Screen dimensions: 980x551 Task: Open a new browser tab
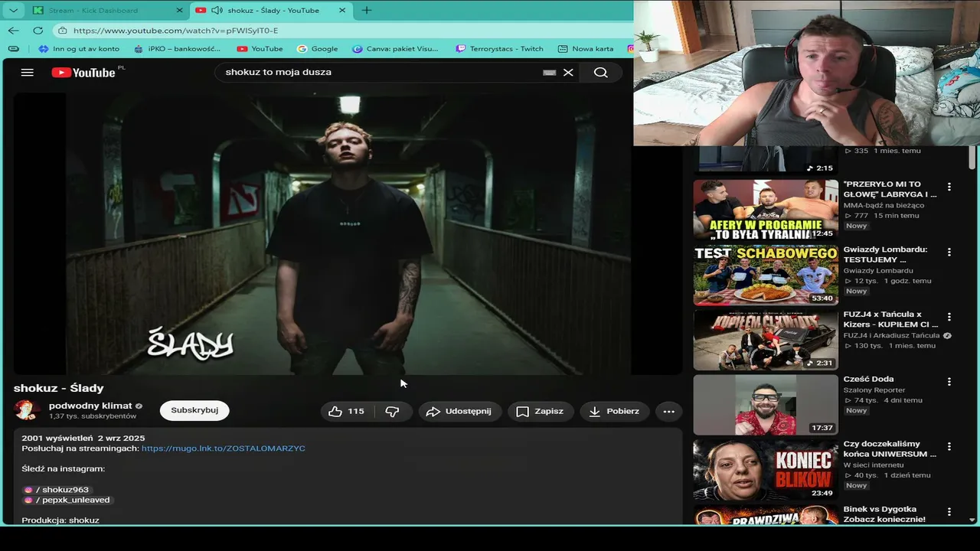tap(367, 11)
